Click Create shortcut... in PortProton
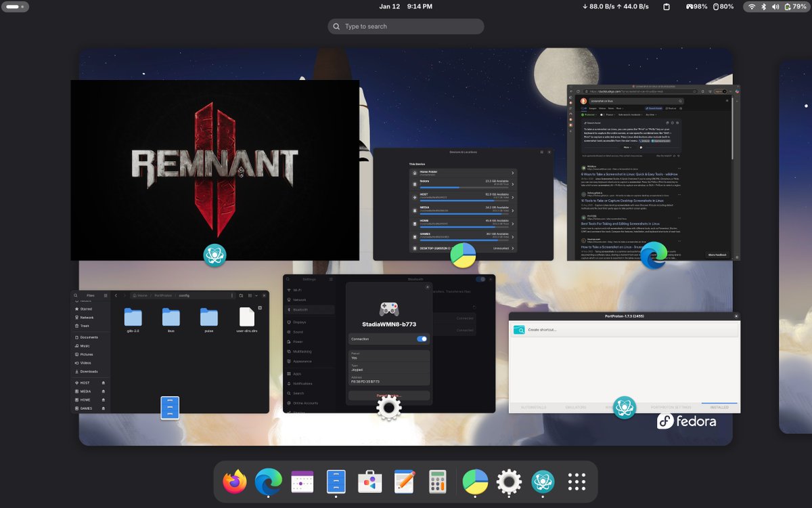Image resolution: width=812 pixels, height=508 pixels. 625,329
